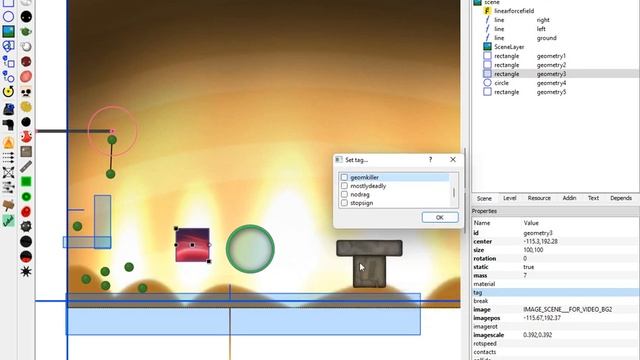Confirm Set tag dialog with OK
Image resolution: width=640 pixels, height=360 pixels.
click(440, 218)
